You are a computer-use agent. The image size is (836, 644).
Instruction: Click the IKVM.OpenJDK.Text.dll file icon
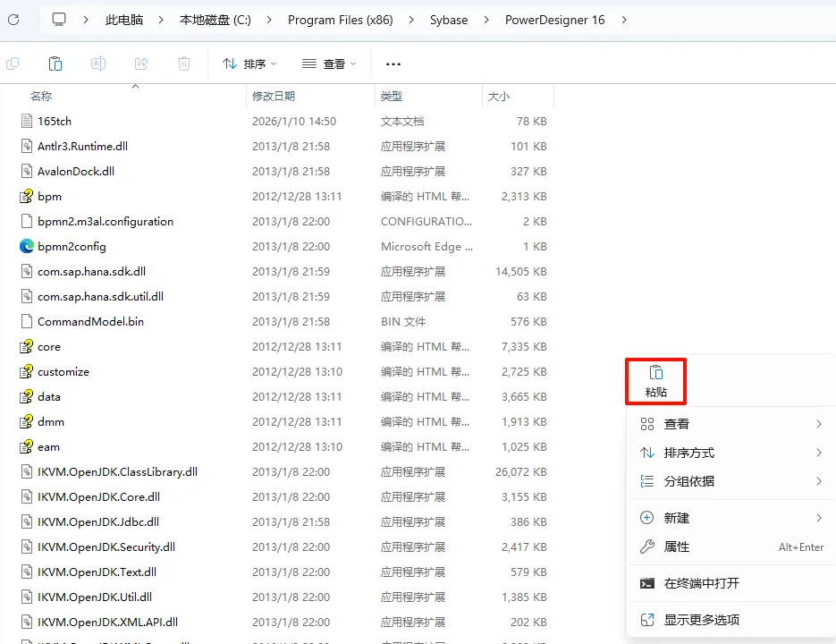tap(27, 572)
